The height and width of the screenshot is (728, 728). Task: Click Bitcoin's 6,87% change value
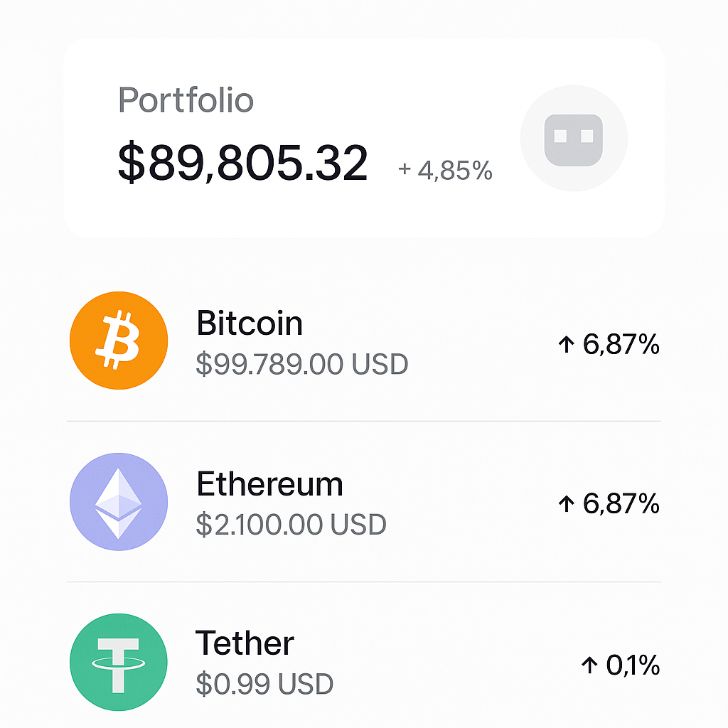[x=621, y=345]
